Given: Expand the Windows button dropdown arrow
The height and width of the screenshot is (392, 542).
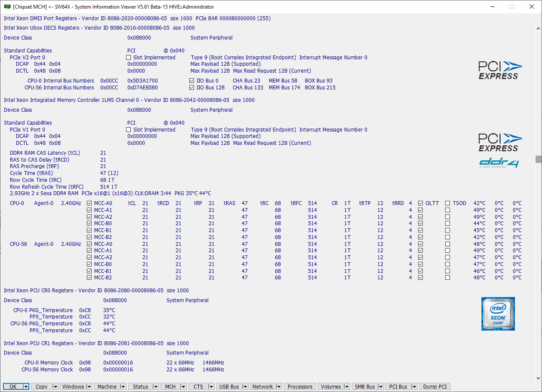Looking at the screenshot, I should (89, 387).
